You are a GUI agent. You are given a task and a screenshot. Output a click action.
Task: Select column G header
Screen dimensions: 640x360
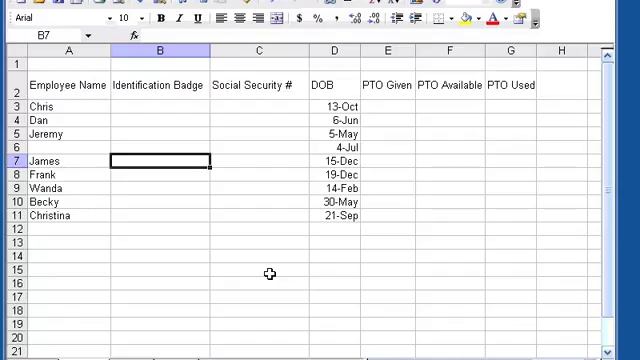click(511, 51)
